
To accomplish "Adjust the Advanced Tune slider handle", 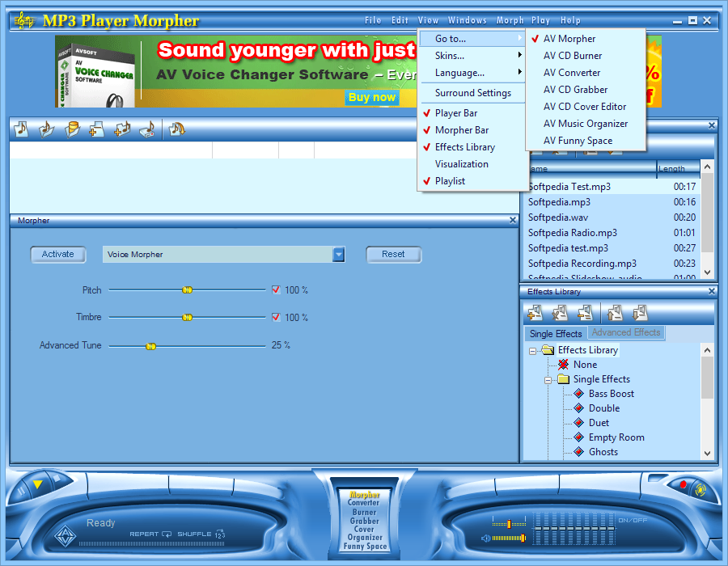I will (x=151, y=346).
